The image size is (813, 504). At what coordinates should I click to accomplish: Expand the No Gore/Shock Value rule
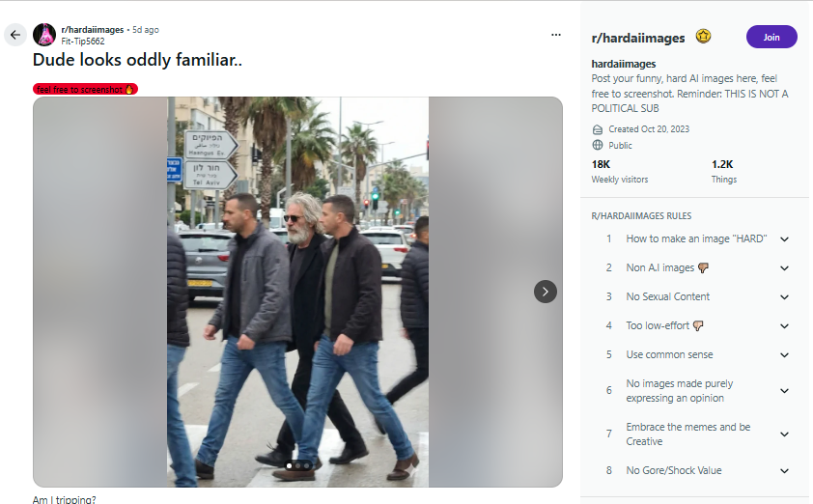784,471
